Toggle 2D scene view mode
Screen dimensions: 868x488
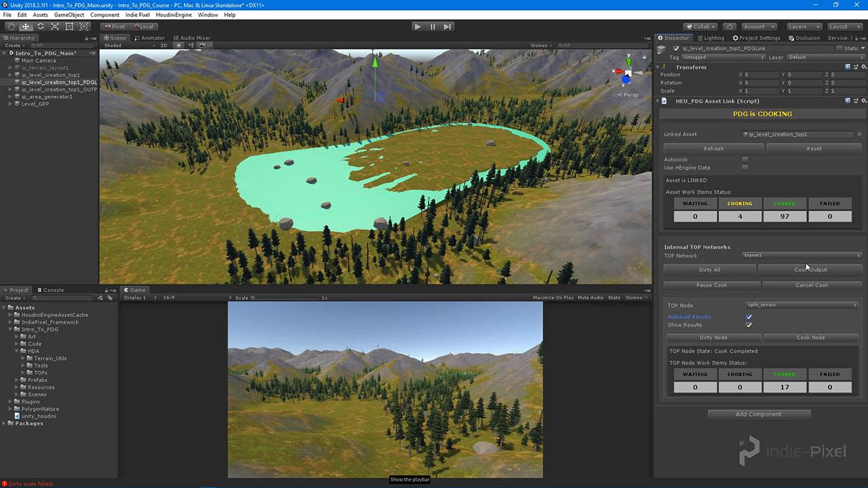click(164, 45)
